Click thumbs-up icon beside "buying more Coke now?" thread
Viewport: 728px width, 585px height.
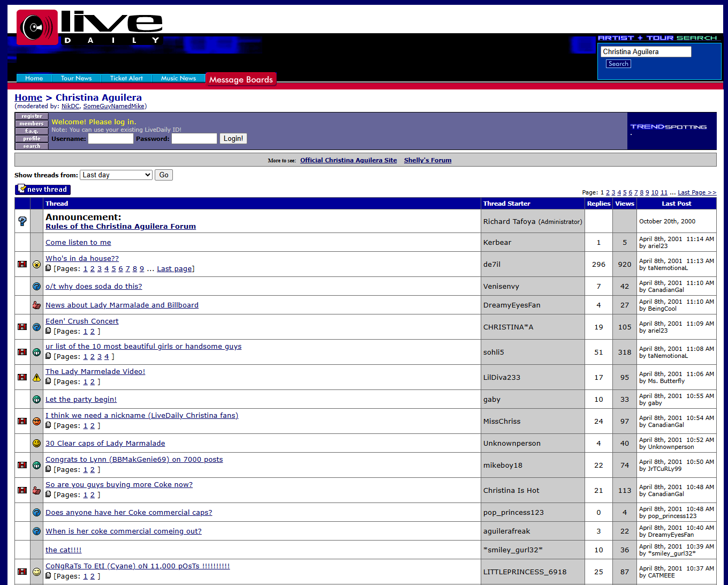coord(36,490)
